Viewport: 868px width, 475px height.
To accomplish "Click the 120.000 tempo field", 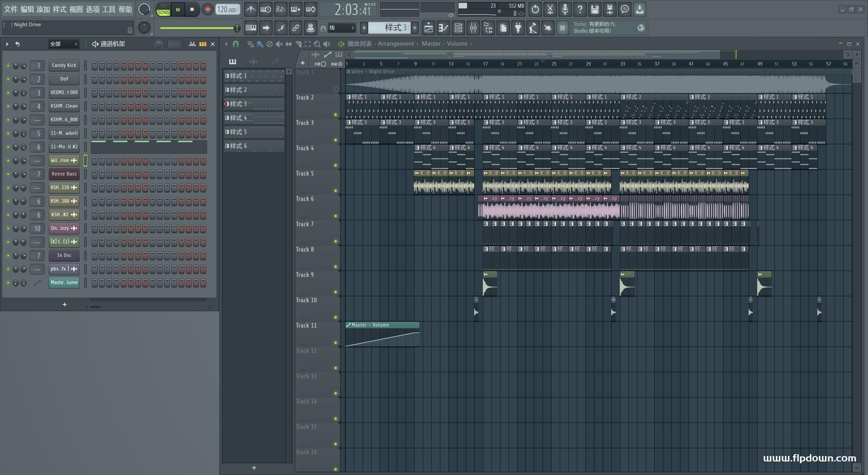I will tap(227, 9).
